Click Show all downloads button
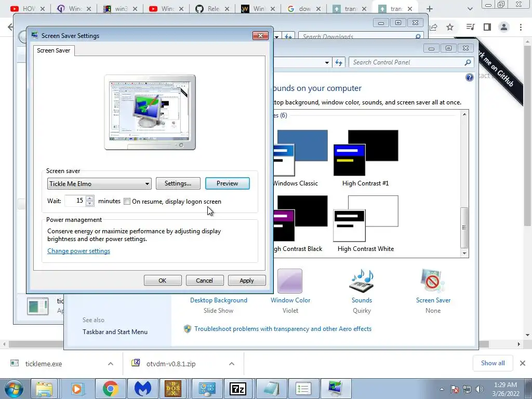The width and height of the screenshot is (532, 399). [493, 363]
